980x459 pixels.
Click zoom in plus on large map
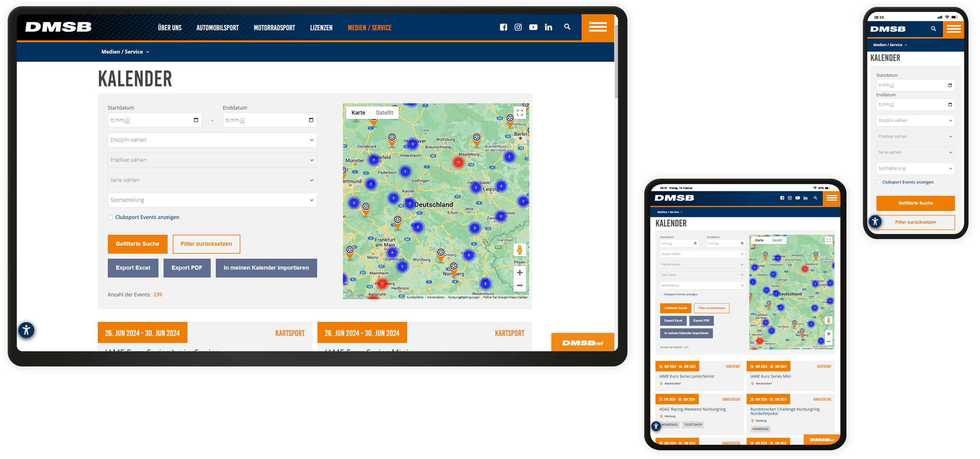pos(519,272)
